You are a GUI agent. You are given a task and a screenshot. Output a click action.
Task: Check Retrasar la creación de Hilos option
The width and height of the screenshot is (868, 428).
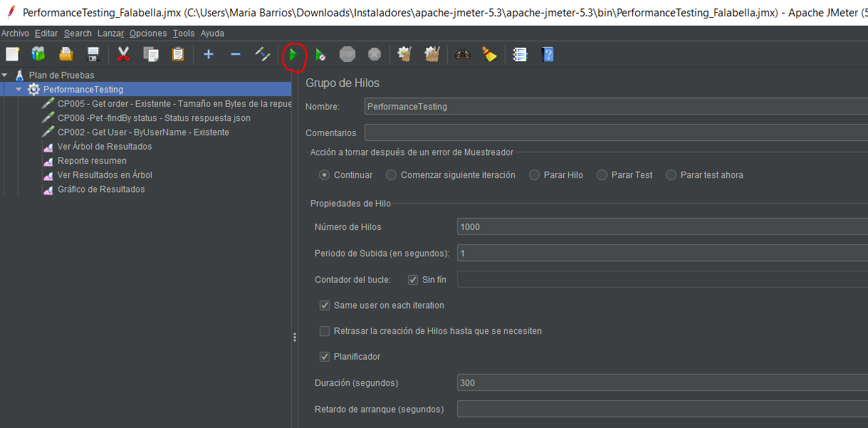[x=325, y=330]
